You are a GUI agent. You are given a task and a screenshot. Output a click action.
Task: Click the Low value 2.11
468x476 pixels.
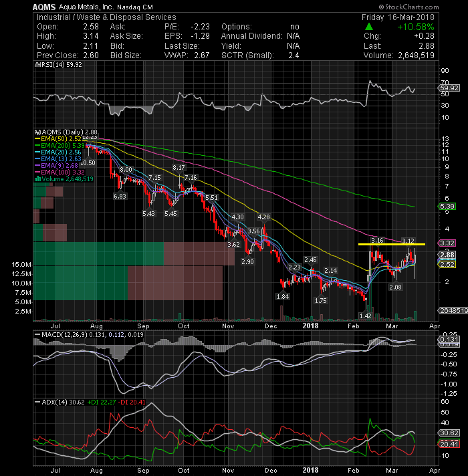(x=91, y=46)
